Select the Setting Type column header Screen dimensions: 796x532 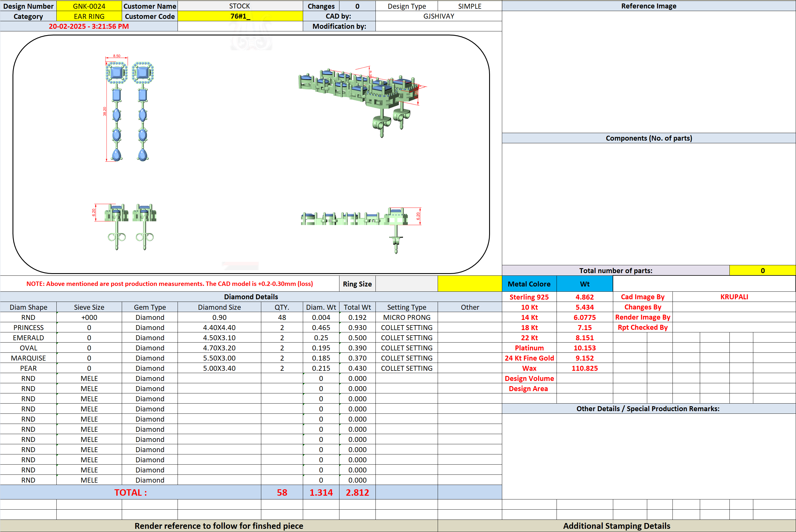(x=407, y=307)
